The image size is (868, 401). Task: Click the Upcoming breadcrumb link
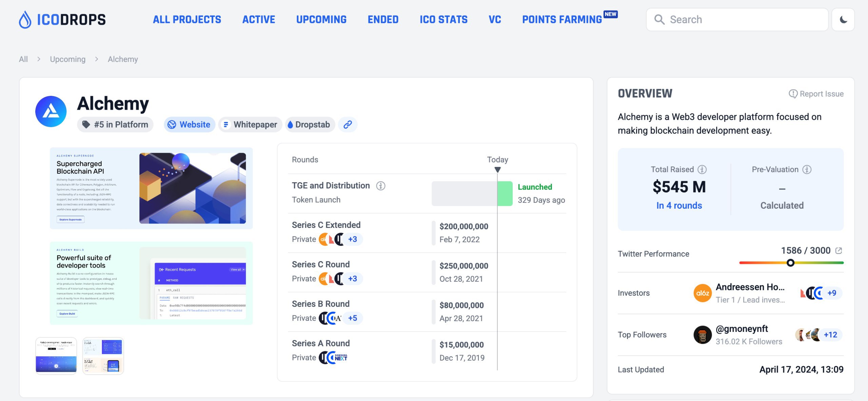click(68, 59)
